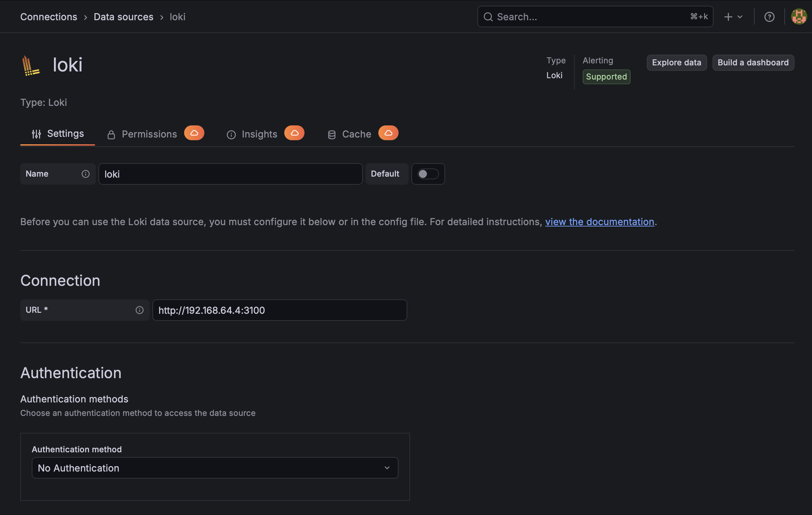Viewport: 812px width, 515px height.
Task: Go to Connections breadcrumb
Action: tap(49, 17)
